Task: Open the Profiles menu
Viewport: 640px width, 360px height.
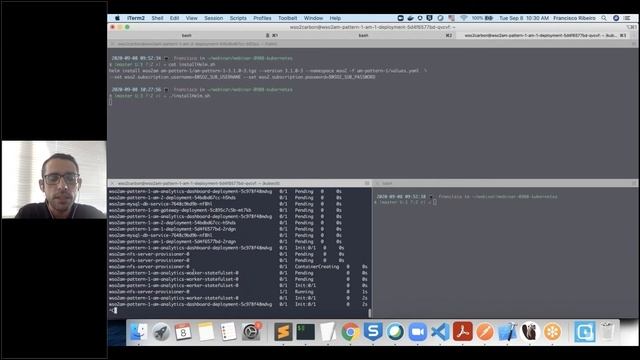Action: [x=262, y=18]
